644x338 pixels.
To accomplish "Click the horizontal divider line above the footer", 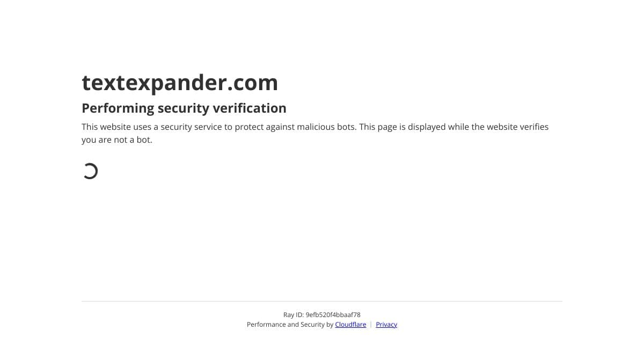I will tap(322, 301).
